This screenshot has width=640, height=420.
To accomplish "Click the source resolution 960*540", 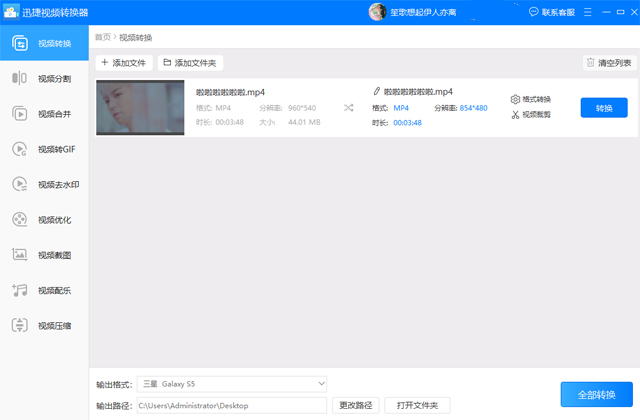I will tap(302, 108).
